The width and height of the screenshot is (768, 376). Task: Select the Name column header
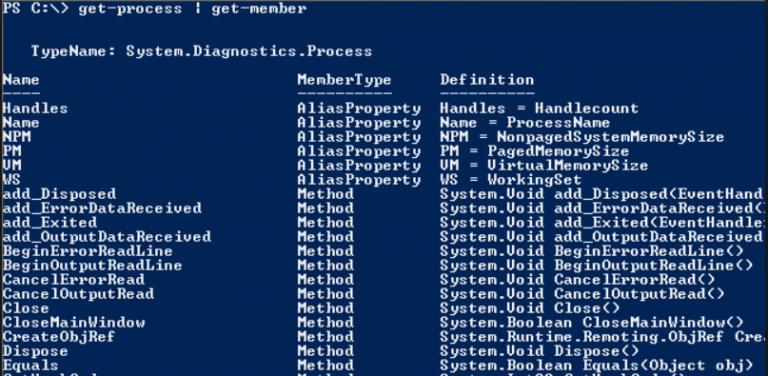[x=21, y=80]
